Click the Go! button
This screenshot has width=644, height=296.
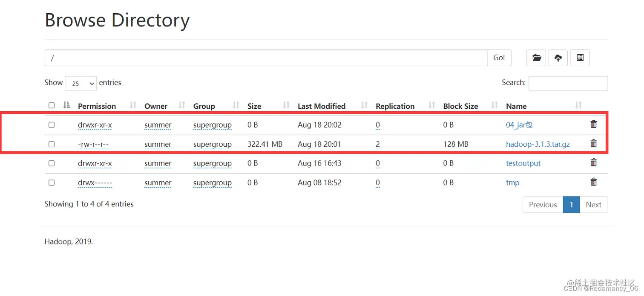499,58
